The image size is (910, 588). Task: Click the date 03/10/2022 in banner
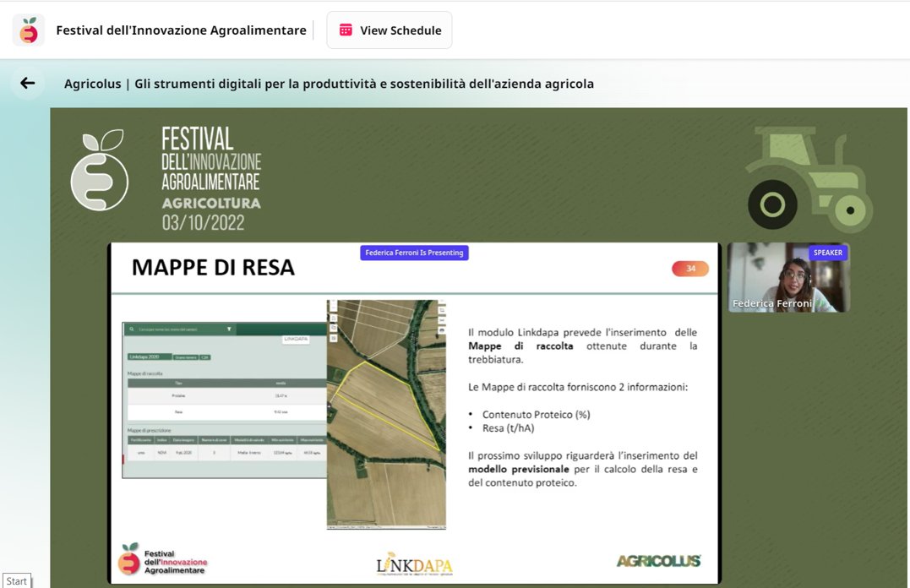[x=203, y=223]
